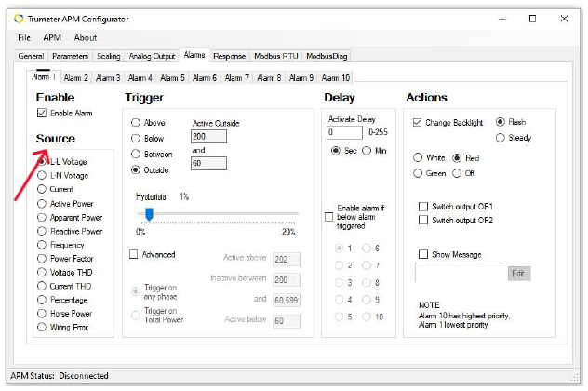
Task: Switch to the Parameters tab
Action: pos(70,56)
